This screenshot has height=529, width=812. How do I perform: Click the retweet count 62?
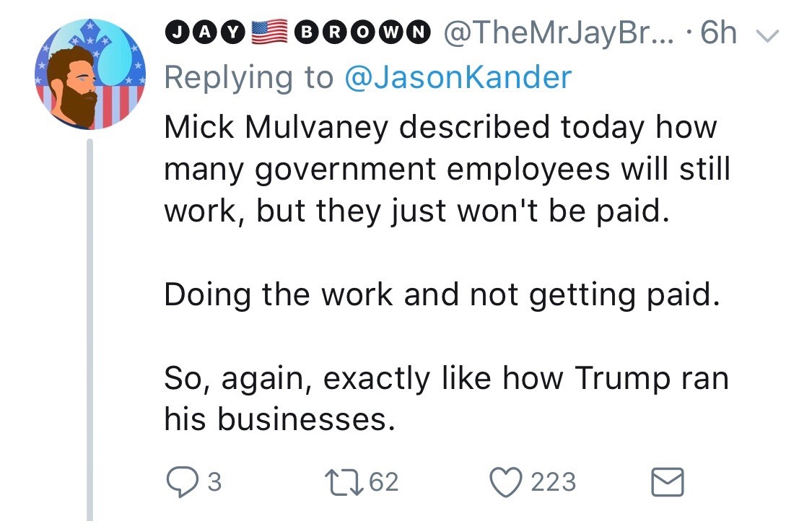[x=383, y=482]
